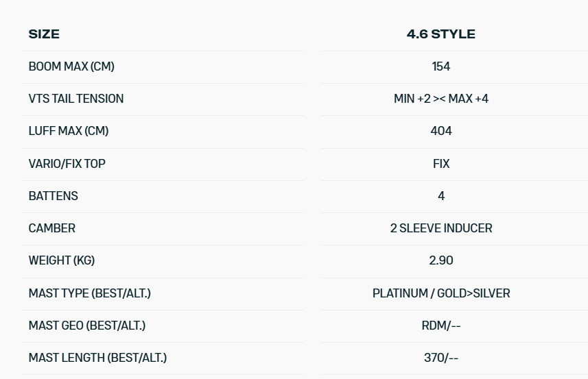Click the boom max value 154
588x379 pixels.
(440, 66)
